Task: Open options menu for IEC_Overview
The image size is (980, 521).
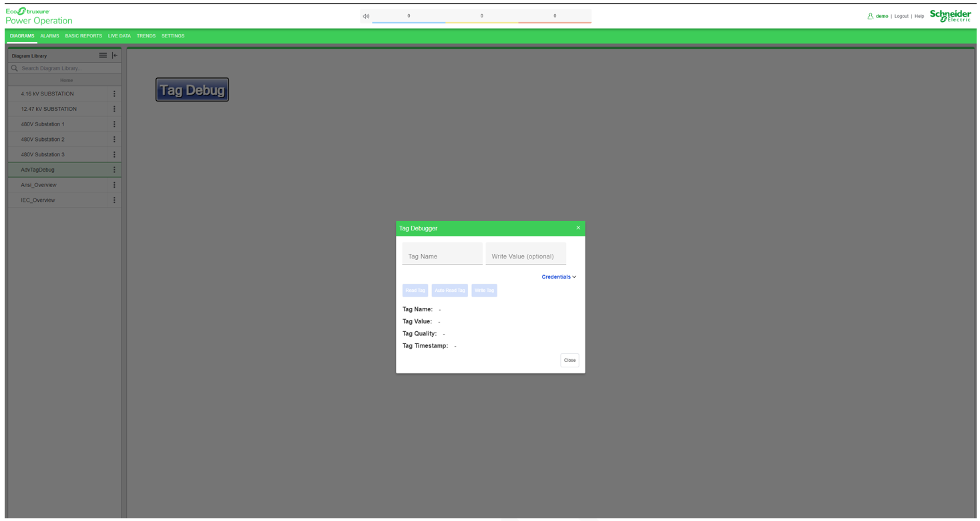Action: pyautogui.click(x=114, y=200)
